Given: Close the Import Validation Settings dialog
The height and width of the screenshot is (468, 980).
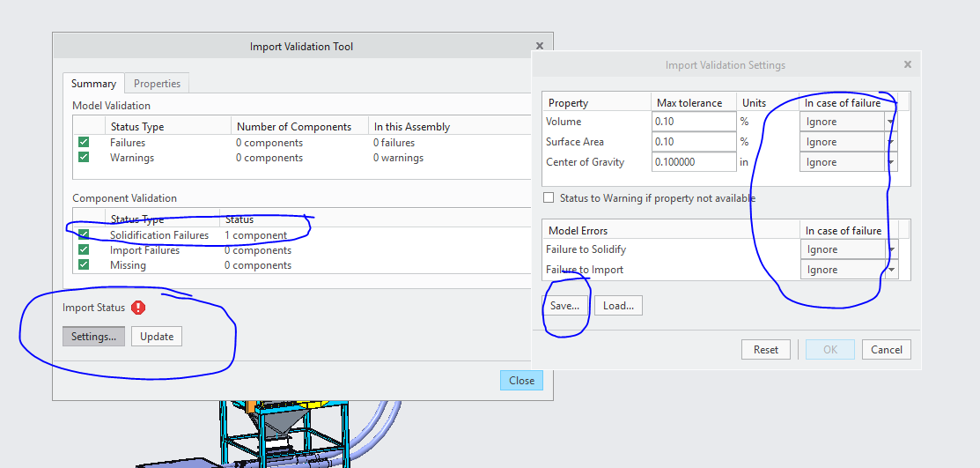Looking at the screenshot, I should coord(907,65).
